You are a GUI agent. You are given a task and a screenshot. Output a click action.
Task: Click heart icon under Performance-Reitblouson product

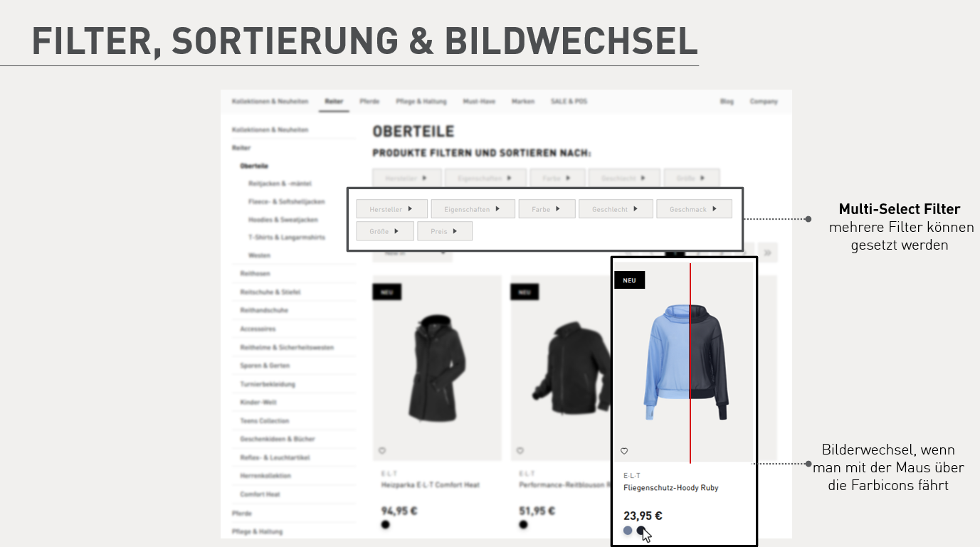520,450
